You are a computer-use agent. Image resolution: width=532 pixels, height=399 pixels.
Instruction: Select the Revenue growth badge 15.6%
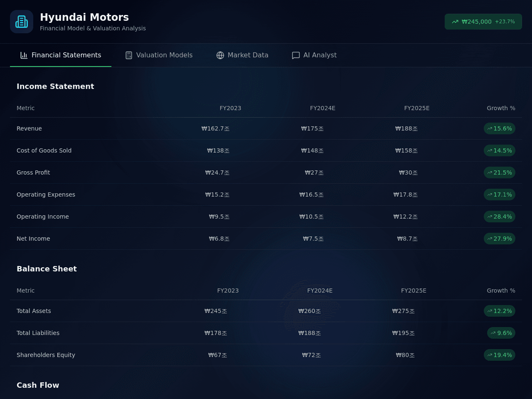tap(500, 128)
